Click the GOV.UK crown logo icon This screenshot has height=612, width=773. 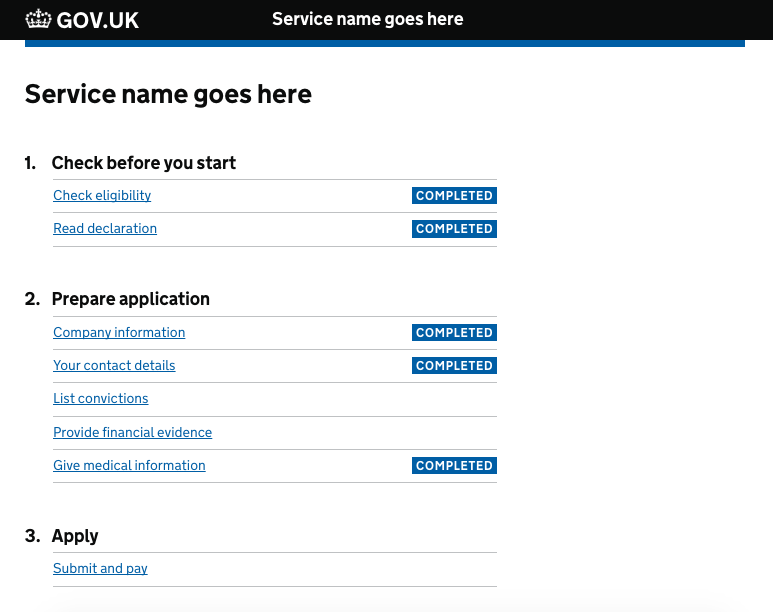pyautogui.click(x=38, y=19)
